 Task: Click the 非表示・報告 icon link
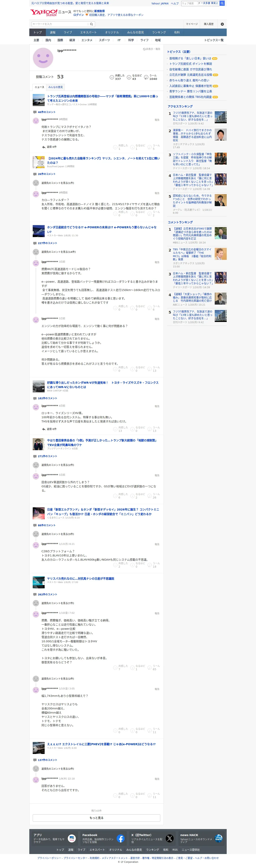click(x=151, y=49)
